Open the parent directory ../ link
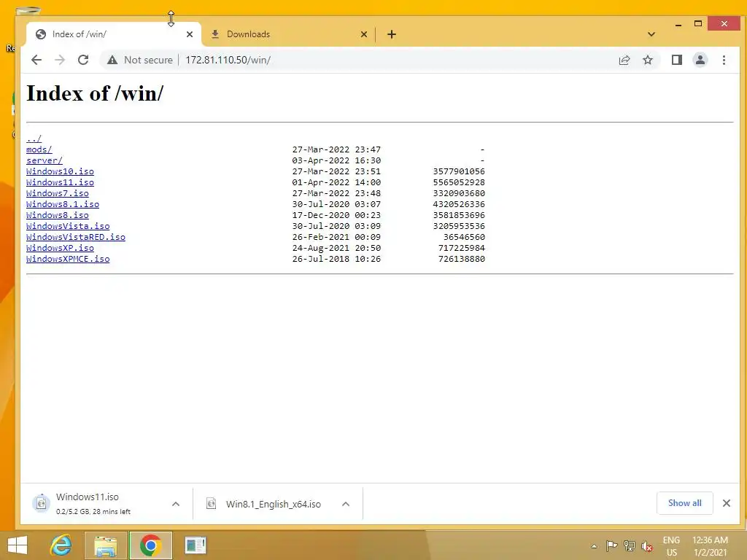The height and width of the screenshot is (560, 747). click(x=34, y=139)
